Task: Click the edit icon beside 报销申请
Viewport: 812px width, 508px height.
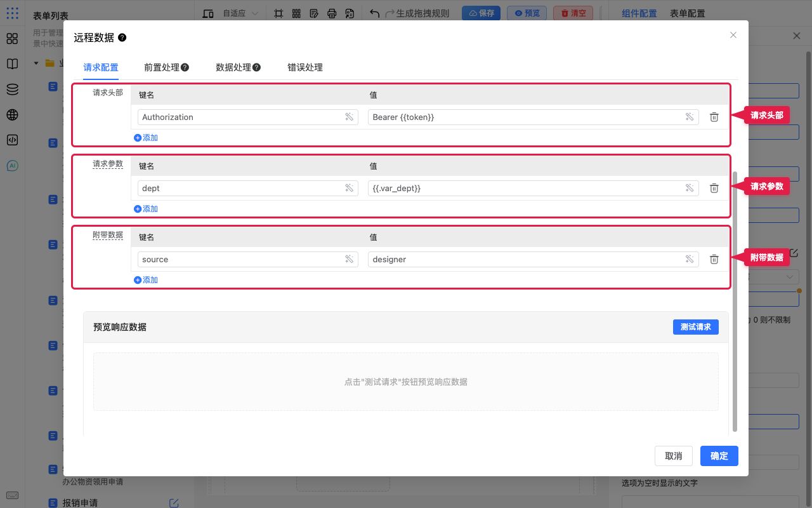Action: click(174, 503)
